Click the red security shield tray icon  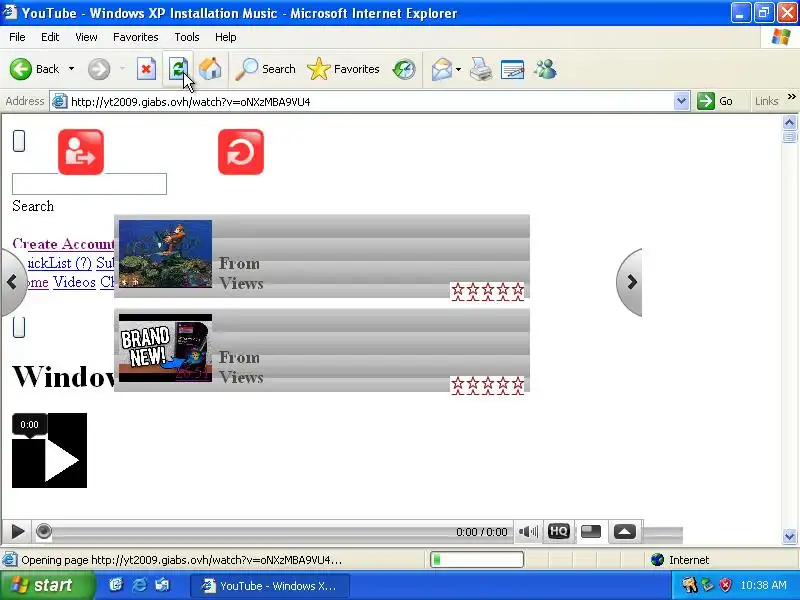click(x=725, y=585)
